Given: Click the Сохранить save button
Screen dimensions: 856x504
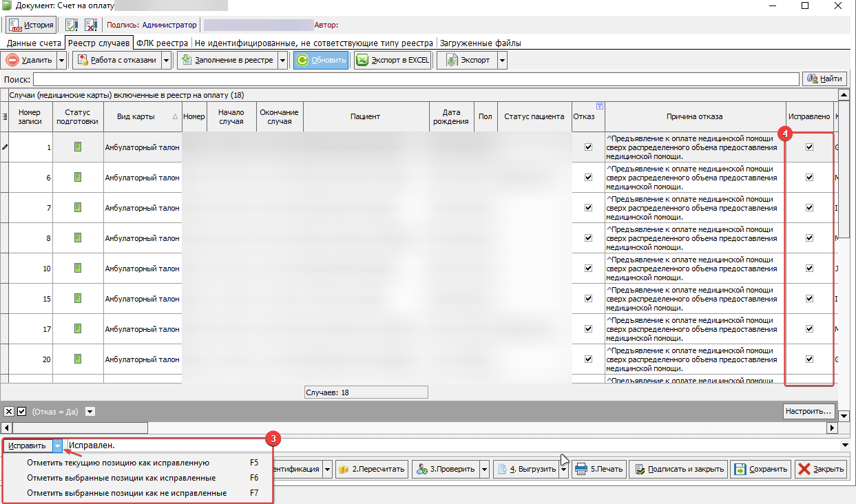Looking at the screenshot, I should pyautogui.click(x=760, y=469).
